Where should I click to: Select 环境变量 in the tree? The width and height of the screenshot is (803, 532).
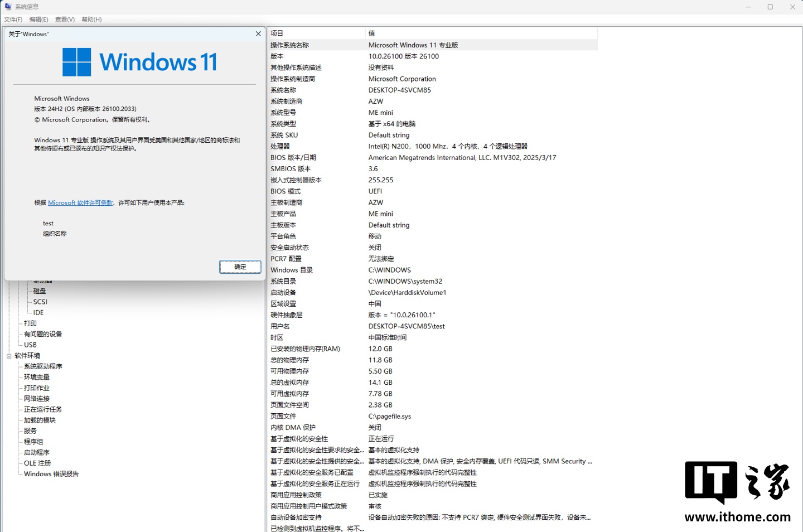(37, 377)
